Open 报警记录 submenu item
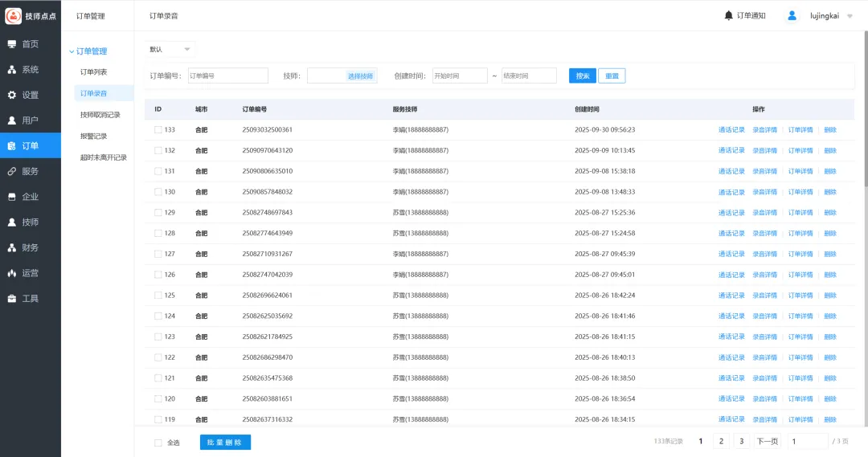 coord(93,136)
